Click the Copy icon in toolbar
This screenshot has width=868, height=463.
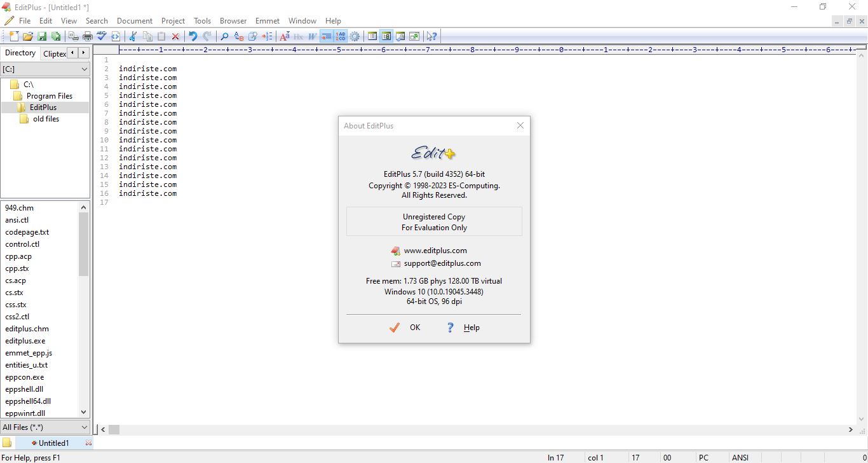pos(147,36)
